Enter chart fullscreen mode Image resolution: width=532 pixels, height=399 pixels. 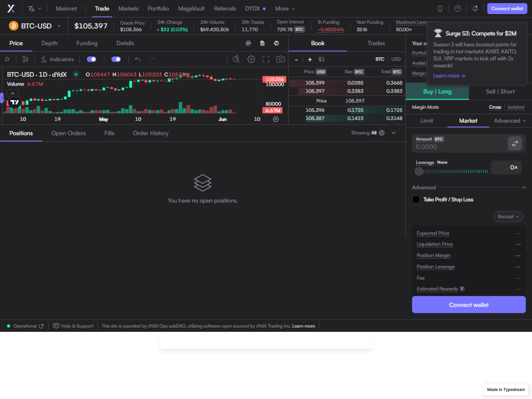(266, 59)
